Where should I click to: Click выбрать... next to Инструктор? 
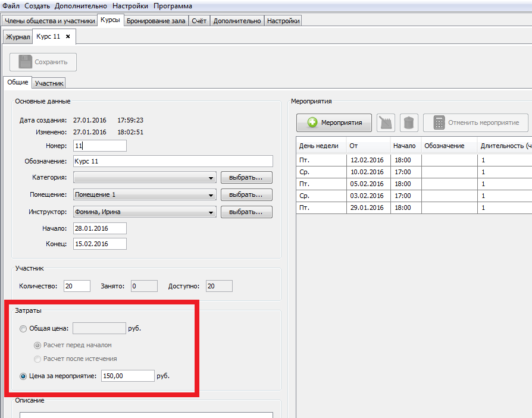[246, 212]
